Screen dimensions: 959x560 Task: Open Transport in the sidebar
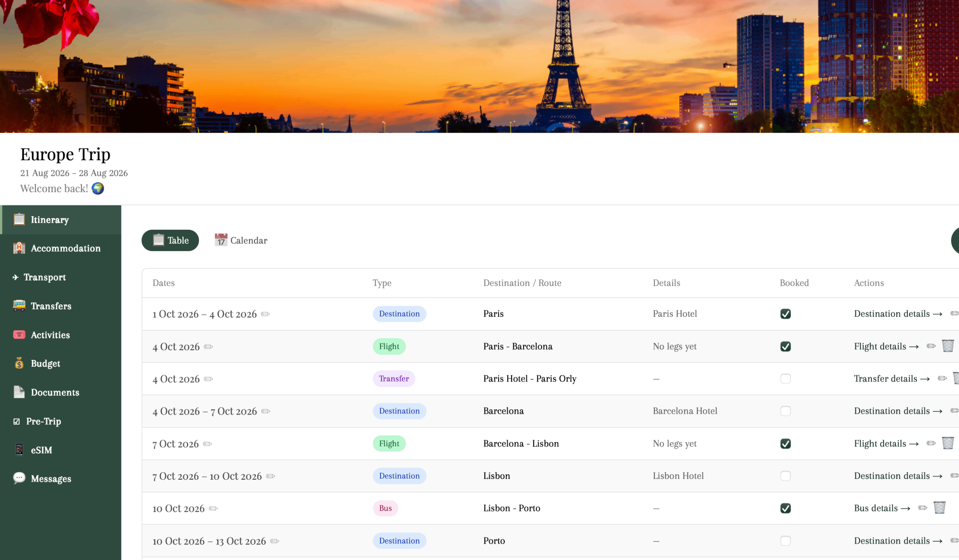(x=61, y=277)
